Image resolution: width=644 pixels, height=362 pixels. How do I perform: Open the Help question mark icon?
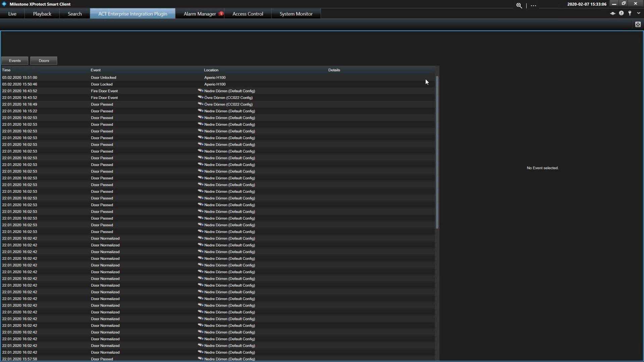621,13
